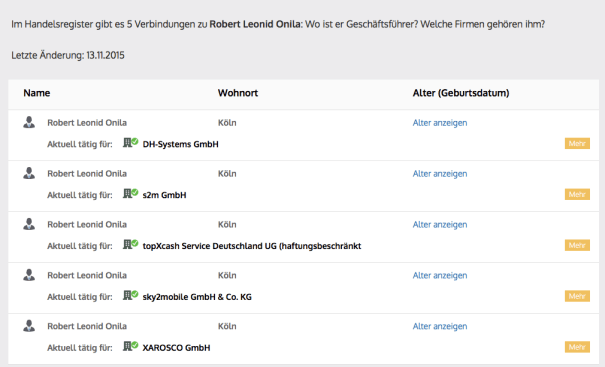Click verified building icon beside s2m GmbH
605x367 pixels.
coord(130,194)
